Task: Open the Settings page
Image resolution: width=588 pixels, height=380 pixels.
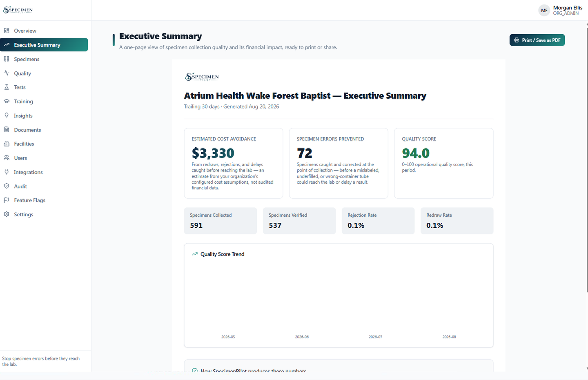Action: tap(44, 214)
